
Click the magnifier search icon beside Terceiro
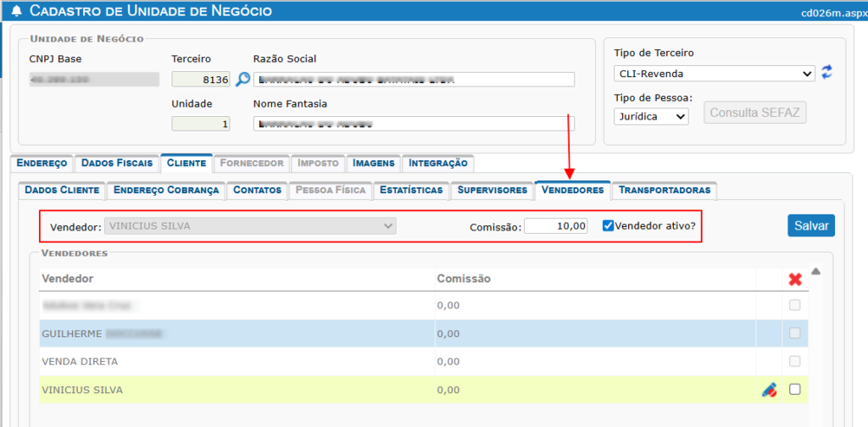[242, 80]
